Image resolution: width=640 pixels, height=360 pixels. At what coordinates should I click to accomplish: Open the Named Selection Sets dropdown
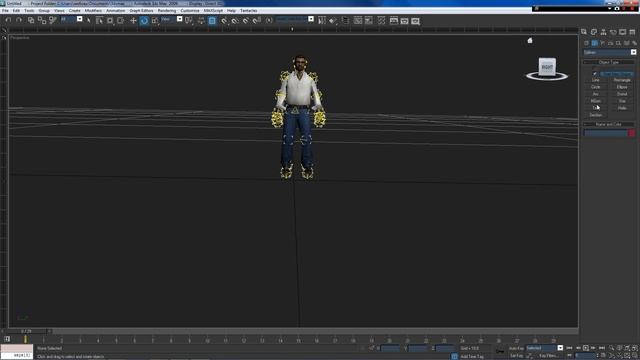tap(295, 19)
